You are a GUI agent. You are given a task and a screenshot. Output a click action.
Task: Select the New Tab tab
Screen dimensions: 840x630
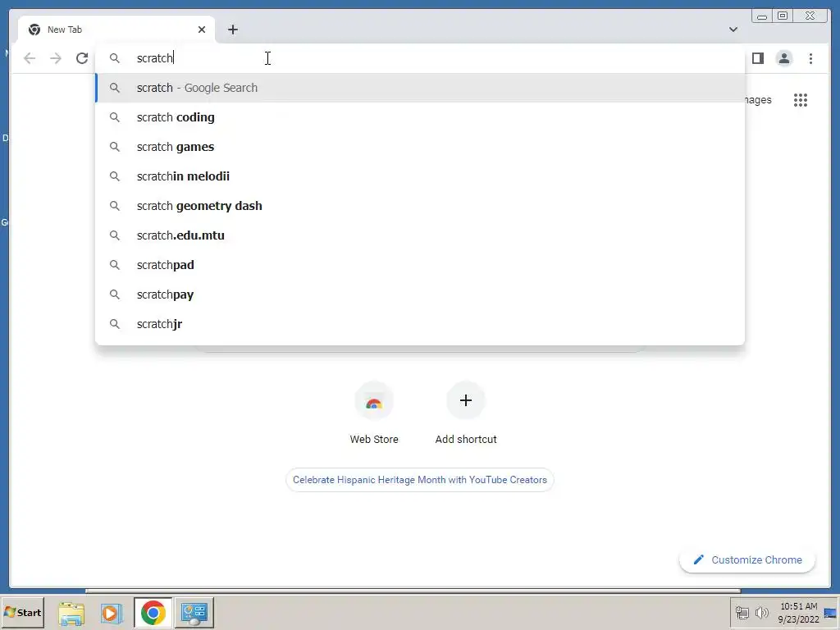[116, 30]
